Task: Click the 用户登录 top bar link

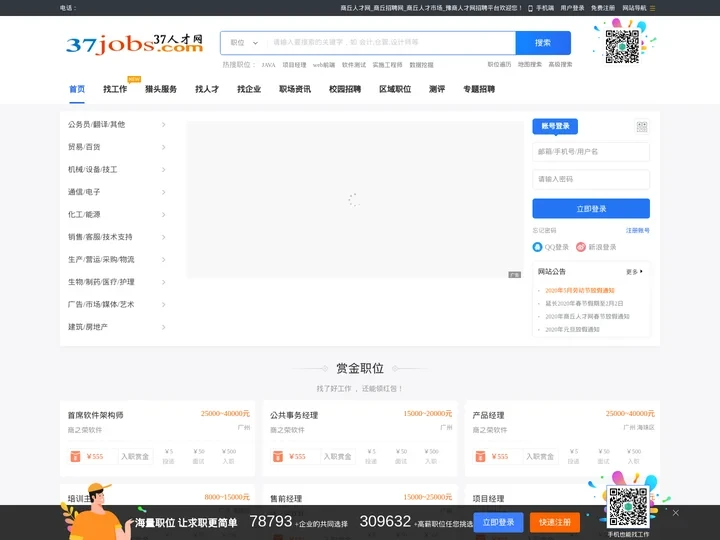Action: [572, 8]
